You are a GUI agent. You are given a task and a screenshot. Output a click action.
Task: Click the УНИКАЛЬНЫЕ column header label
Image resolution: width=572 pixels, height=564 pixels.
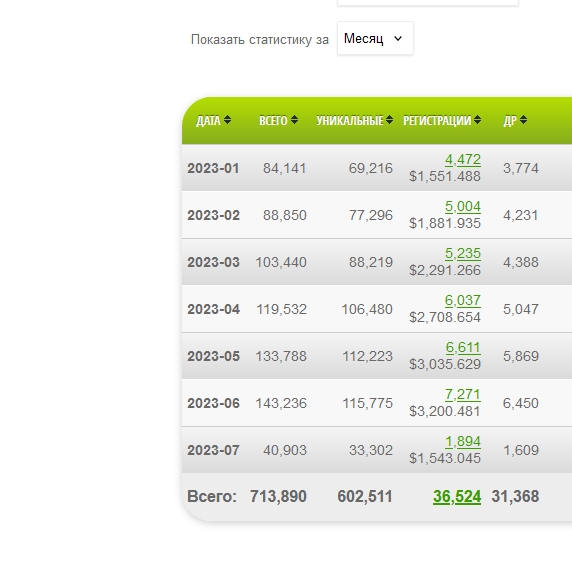pyautogui.click(x=349, y=120)
